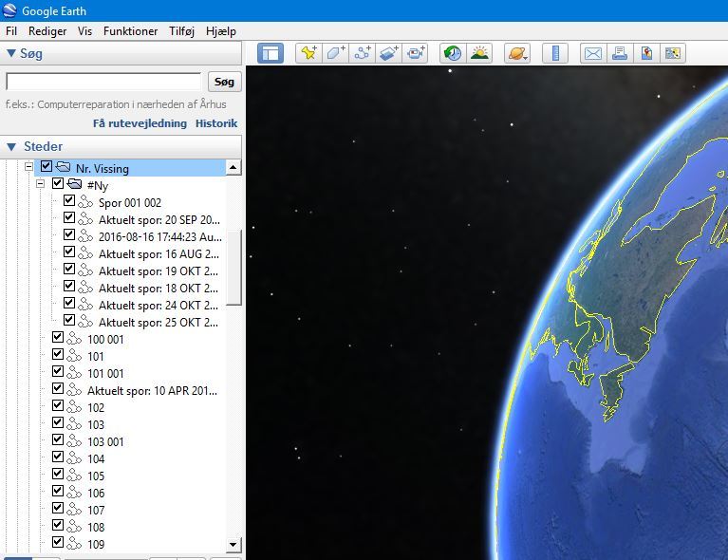This screenshot has width=728, height=560.
Task: Add a polygon from toolbar
Action: coord(336,53)
